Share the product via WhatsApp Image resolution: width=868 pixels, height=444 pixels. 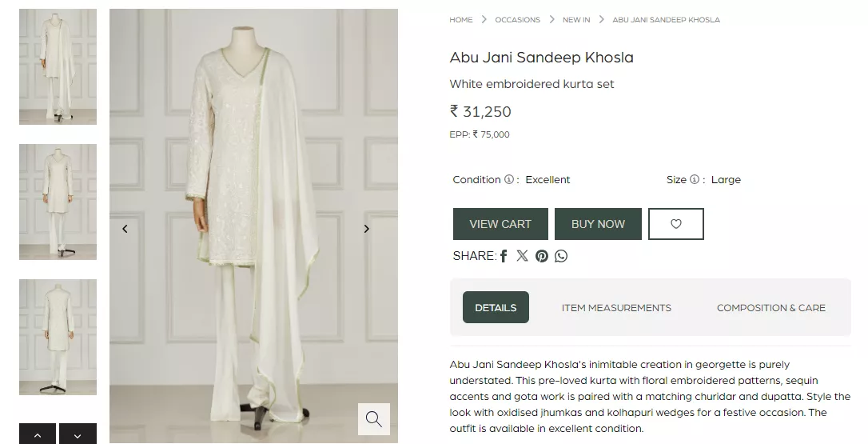click(x=561, y=256)
